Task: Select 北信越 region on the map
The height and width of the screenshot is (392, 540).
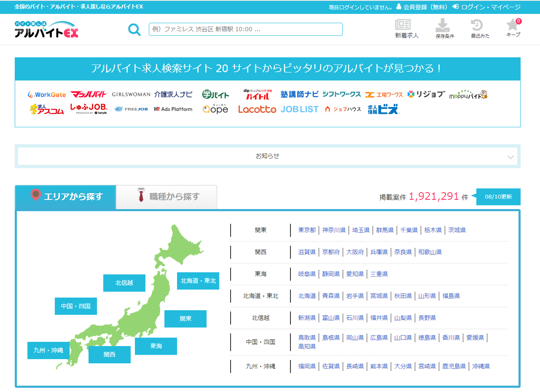Action: pos(124,283)
